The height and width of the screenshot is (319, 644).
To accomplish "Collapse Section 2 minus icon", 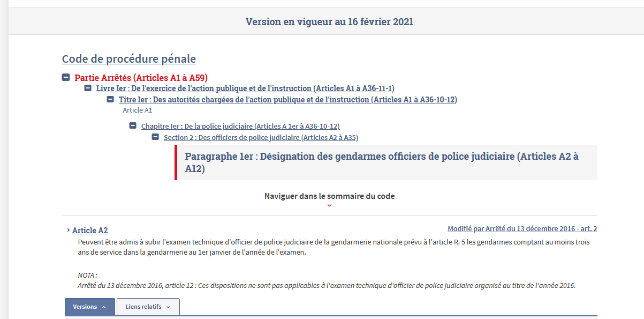I will coord(155,137).
